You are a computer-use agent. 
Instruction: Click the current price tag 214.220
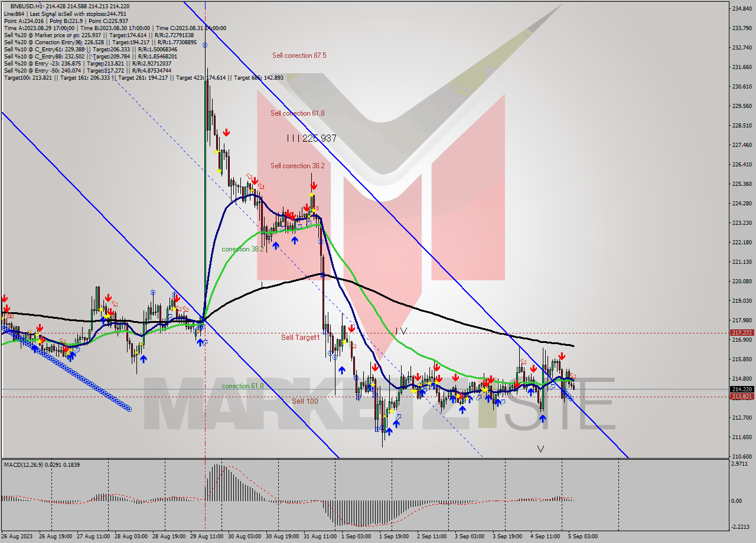(742, 389)
